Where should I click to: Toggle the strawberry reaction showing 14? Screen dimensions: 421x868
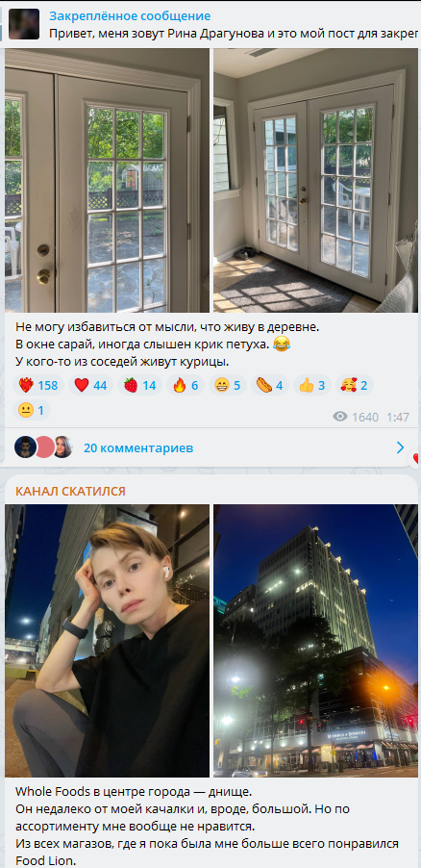[x=140, y=385]
